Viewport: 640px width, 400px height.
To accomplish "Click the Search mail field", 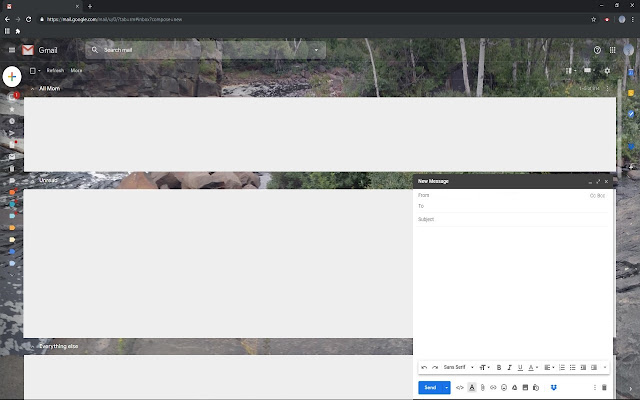I will click(x=206, y=50).
